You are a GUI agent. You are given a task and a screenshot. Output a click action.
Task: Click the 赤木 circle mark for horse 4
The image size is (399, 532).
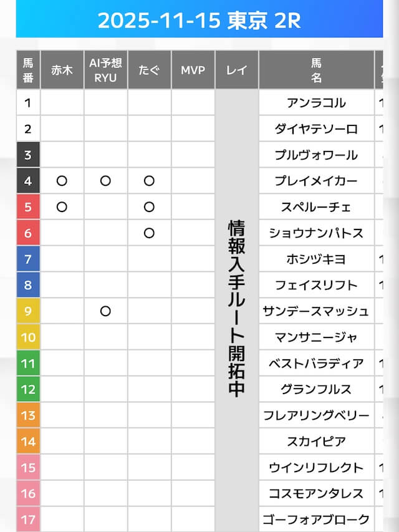(62, 181)
